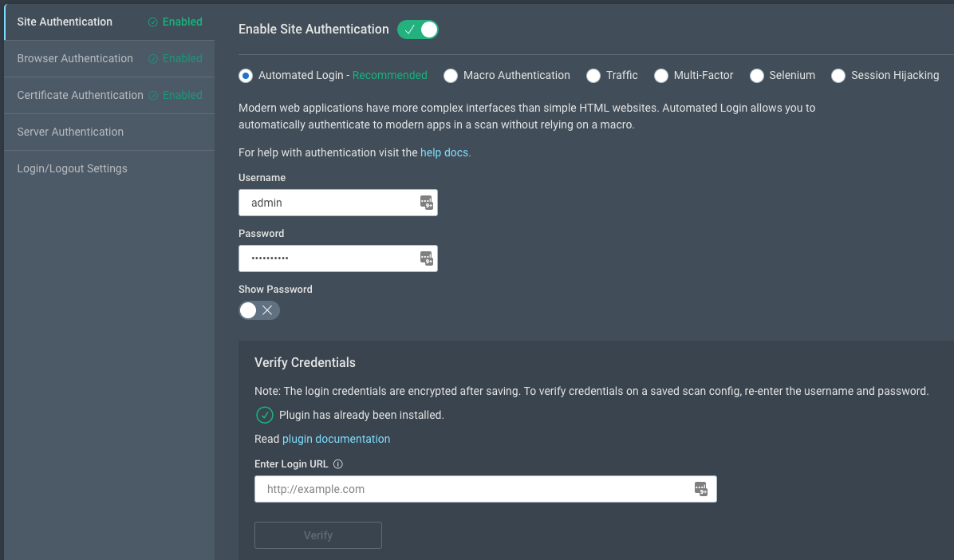
Task: Open the Server Authentication tab
Action: click(70, 132)
